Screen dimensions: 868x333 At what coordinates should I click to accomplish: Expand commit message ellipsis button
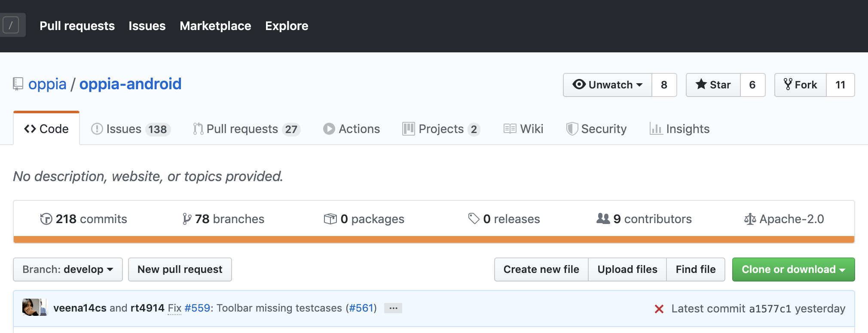pos(393,308)
